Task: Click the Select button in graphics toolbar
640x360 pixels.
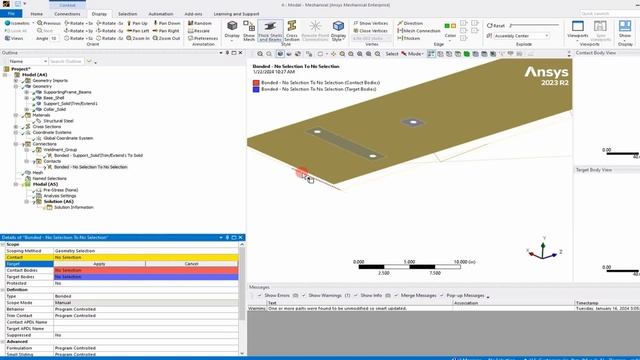Action: (x=391, y=54)
